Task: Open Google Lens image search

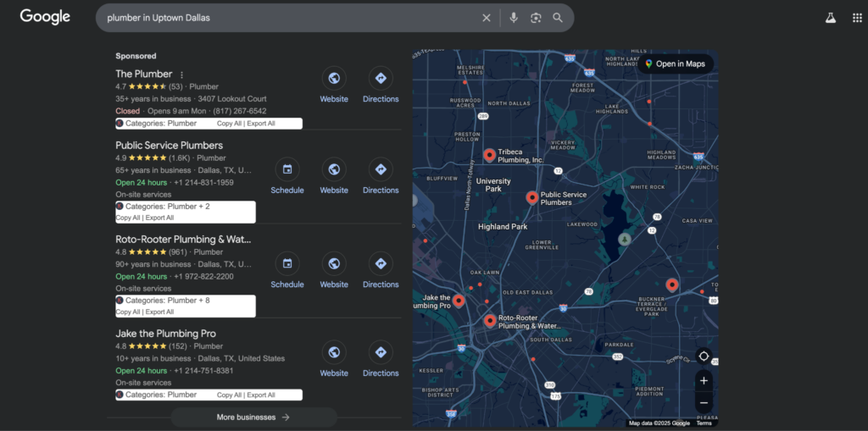Action: [x=536, y=18]
